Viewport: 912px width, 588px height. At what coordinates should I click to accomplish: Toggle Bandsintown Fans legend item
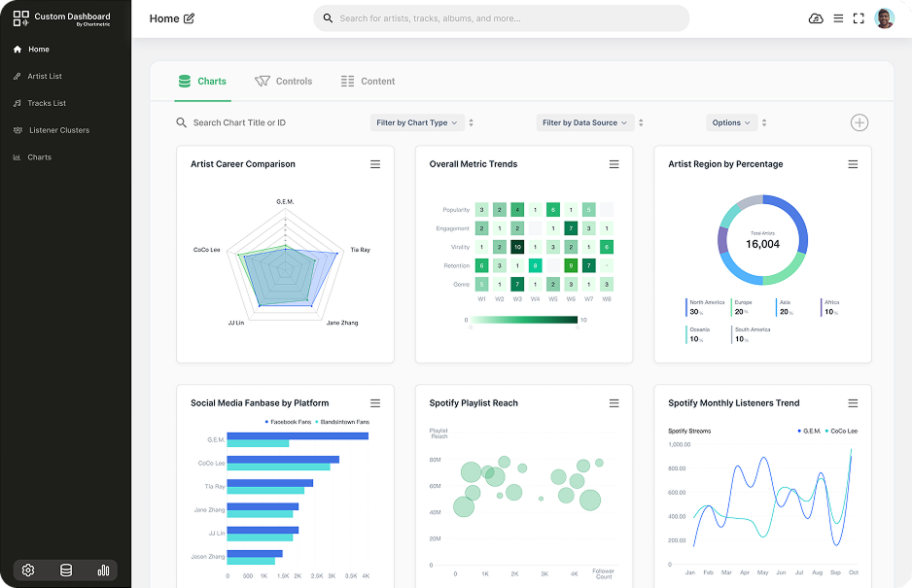[342, 422]
